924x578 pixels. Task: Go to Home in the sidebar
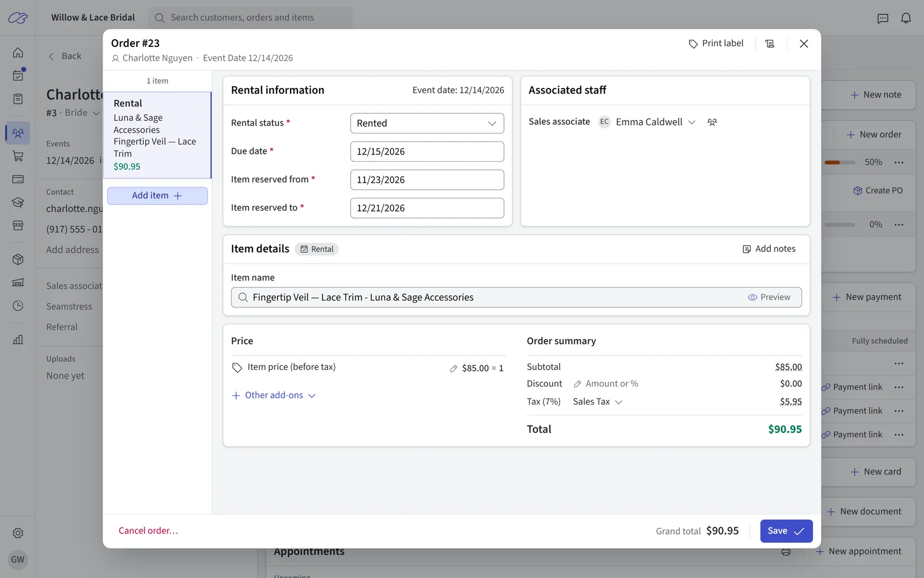pyautogui.click(x=18, y=53)
